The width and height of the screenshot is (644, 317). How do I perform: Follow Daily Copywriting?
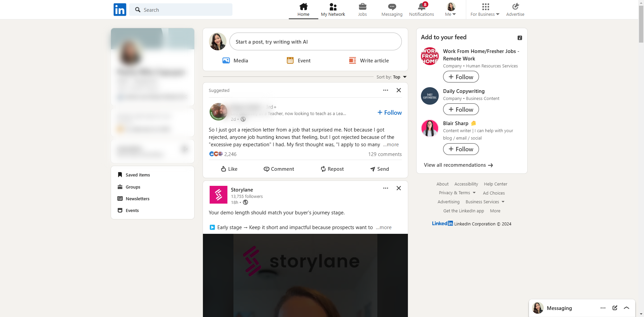461,109
